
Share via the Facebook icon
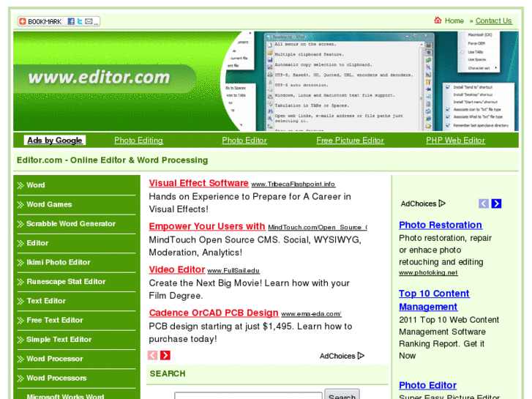tap(71, 21)
